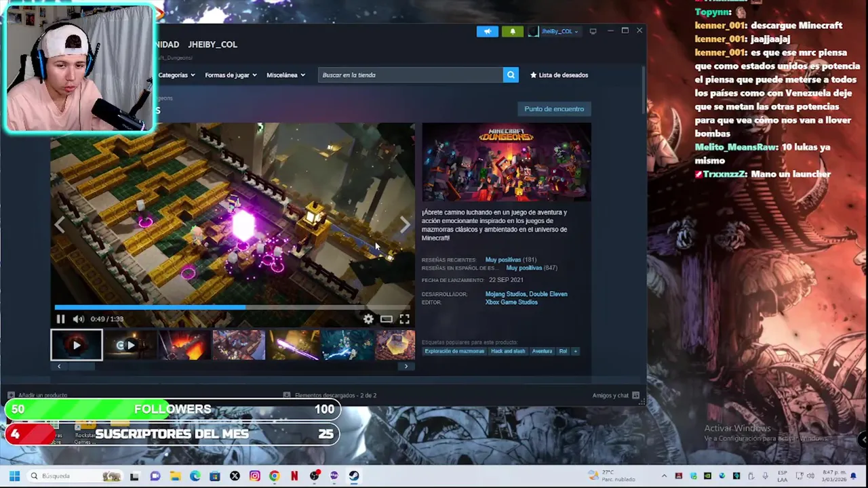Go to previous media with left arrow
868x488 pixels.
pos(60,225)
